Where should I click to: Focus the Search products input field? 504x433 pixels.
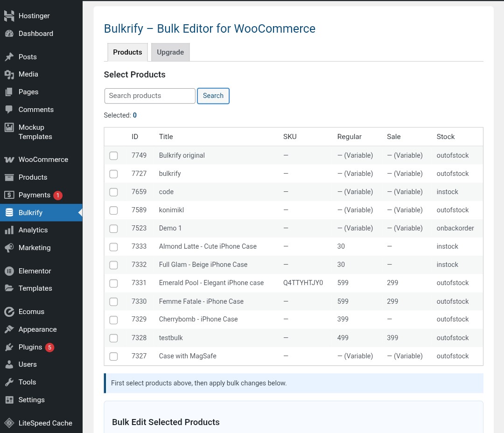click(x=150, y=96)
